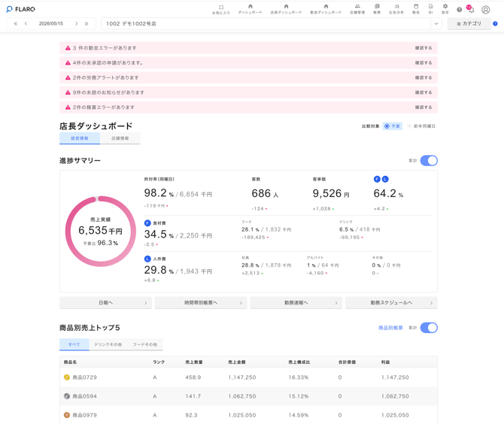Click the 商品0979 product name
504x424 pixels.
pos(84,415)
